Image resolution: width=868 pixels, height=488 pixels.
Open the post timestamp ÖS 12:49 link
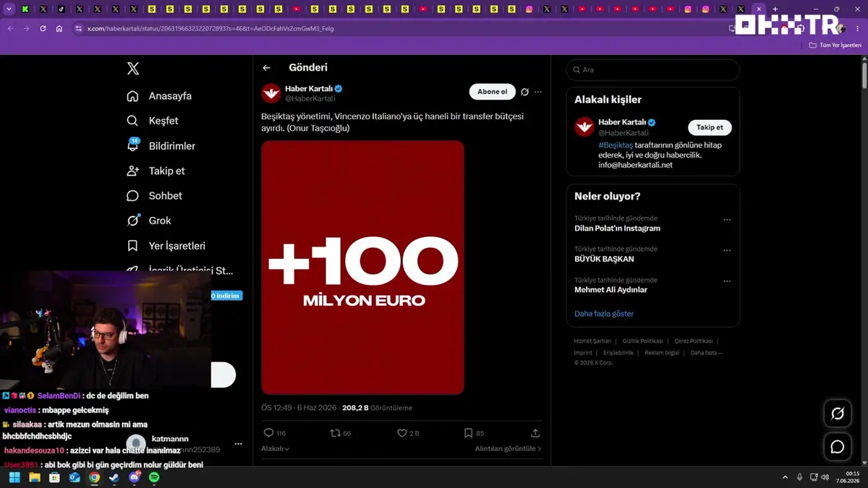pos(299,408)
